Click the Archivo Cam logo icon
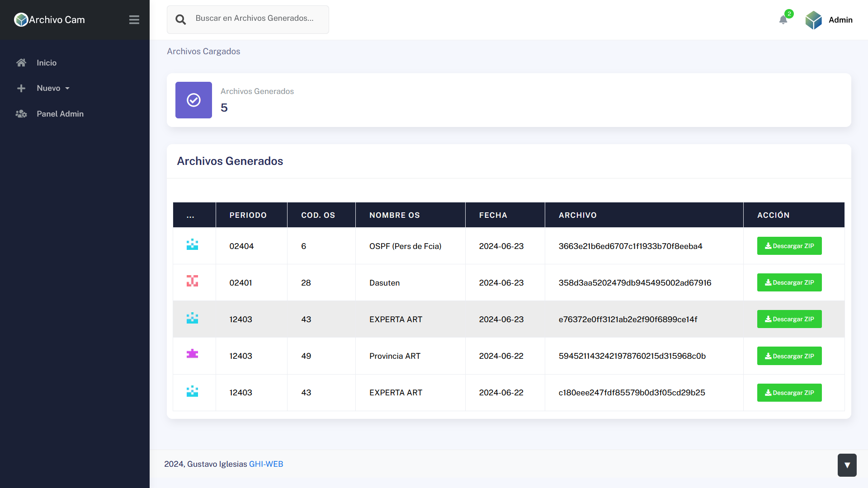Image resolution: width=868 pixels, height=488 pixels. point(21,19)
